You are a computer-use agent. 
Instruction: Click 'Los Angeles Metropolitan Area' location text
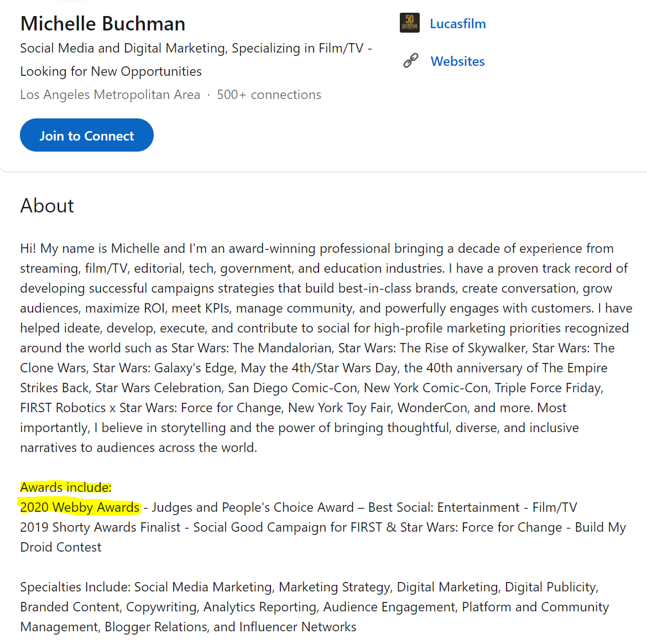pyautogui.click(x=110, y=95)
